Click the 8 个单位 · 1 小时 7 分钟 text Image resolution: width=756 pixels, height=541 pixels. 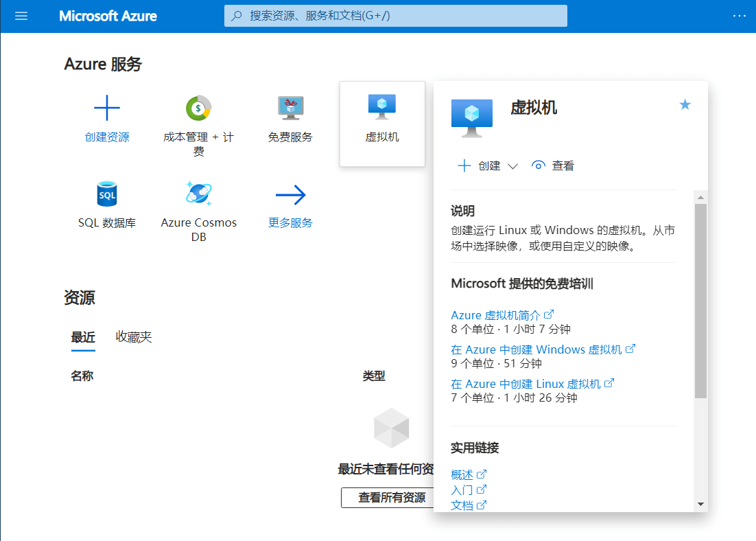(510, 329)
